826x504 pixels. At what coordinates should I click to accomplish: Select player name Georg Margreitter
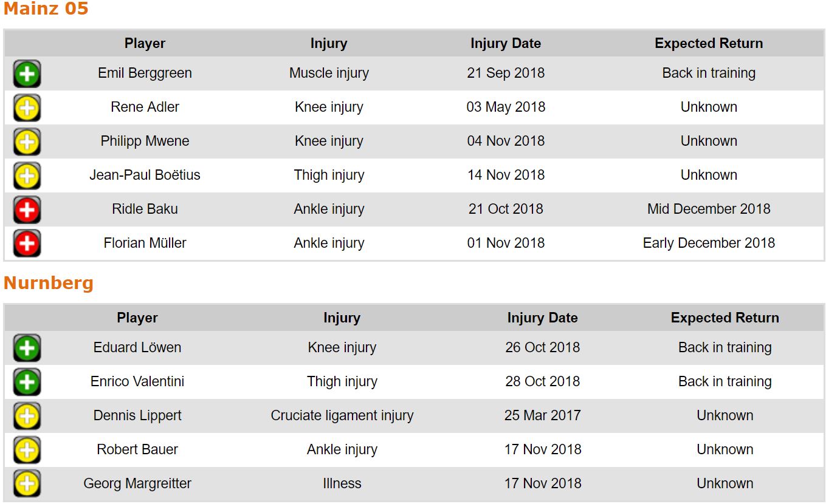137,483
